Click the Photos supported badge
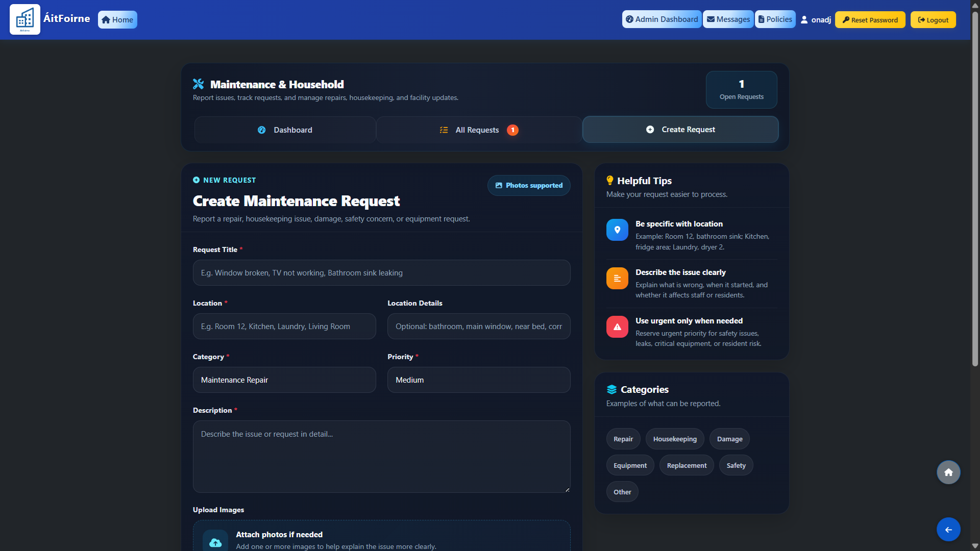This screenshot has width=980, height=551. (x=529, y=185)
